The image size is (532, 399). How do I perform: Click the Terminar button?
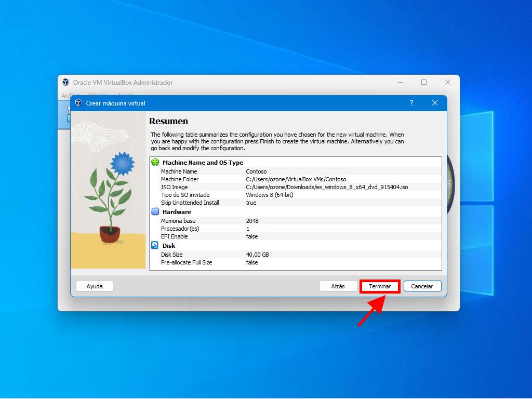(380, 286)
